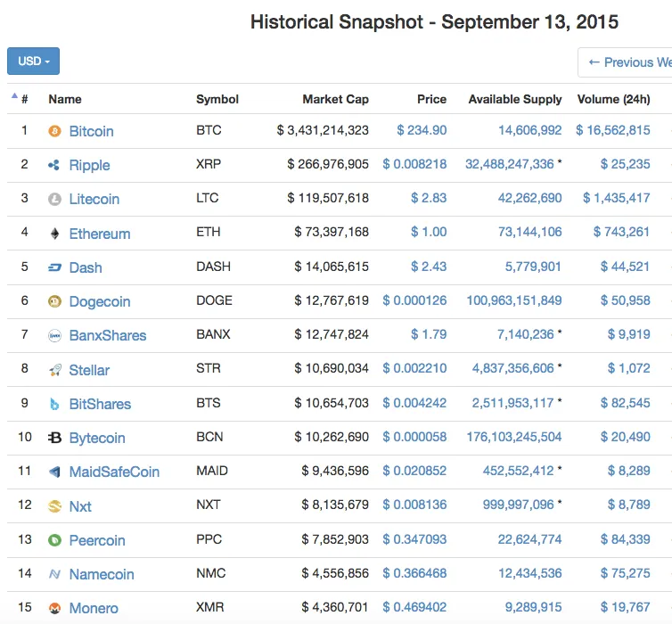Screen dimensions: 672x624
Task: Click Peercoin volume $ 84,339
Action: click(626, 539)
